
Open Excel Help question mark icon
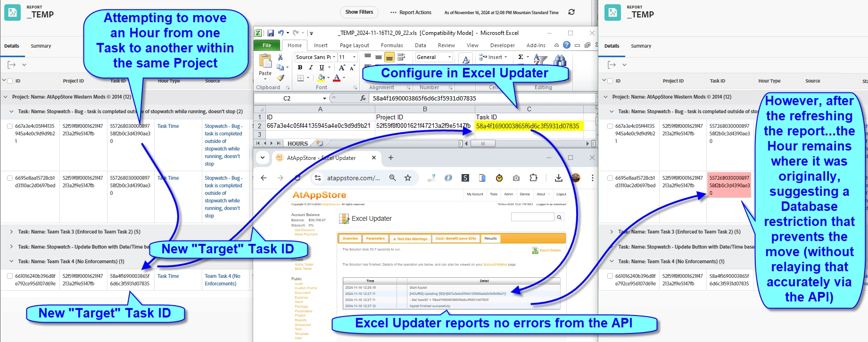pyautogui.click(x=567, y=45)
